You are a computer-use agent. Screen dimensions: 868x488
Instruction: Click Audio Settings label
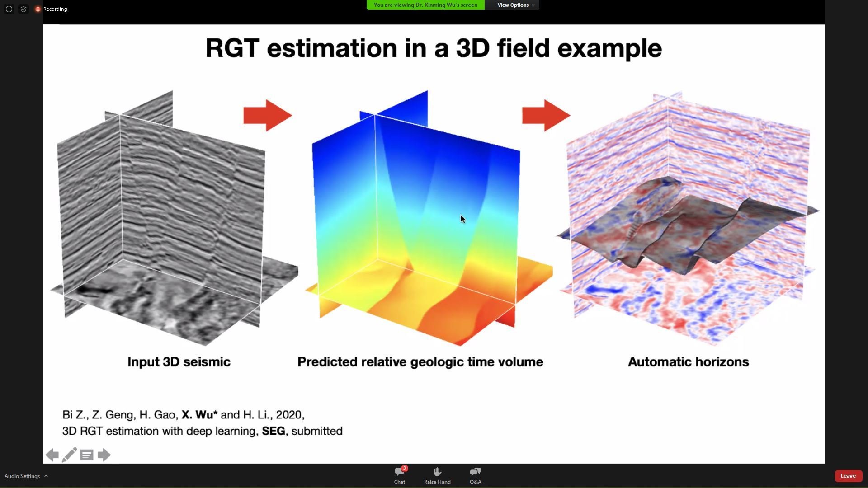[x=22, y=476]
